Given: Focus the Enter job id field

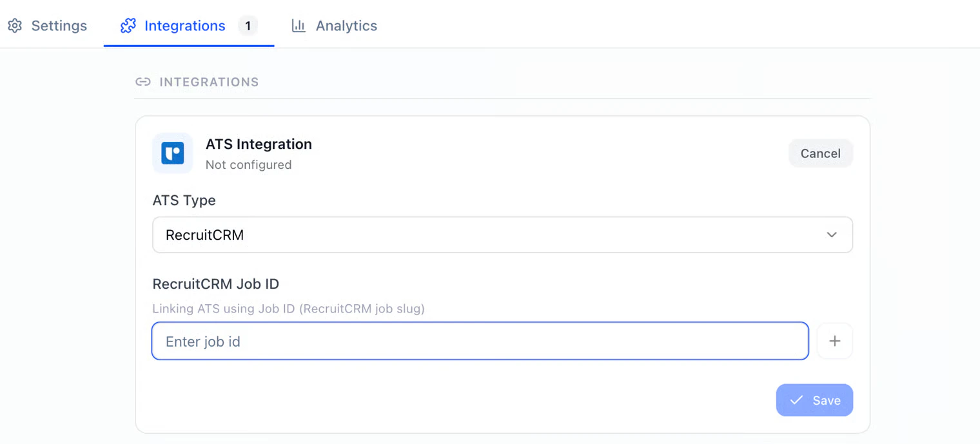Looking at the screenshot, I should point(480,341).
